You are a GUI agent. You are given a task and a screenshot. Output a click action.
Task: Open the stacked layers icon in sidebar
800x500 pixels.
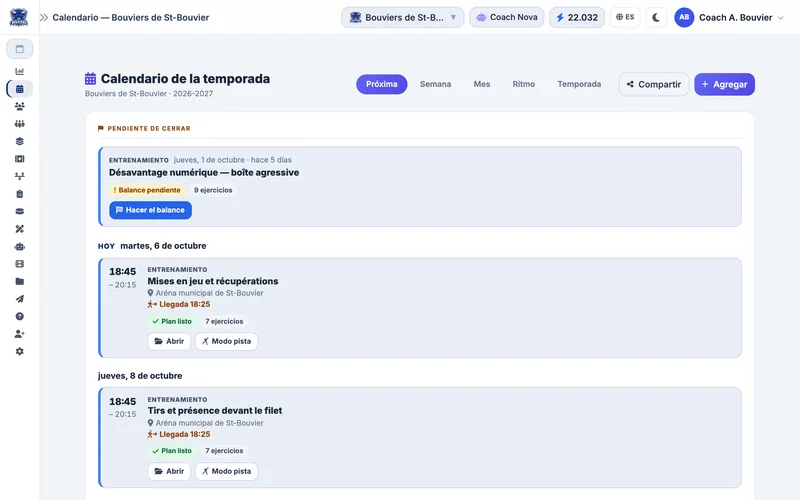pyautogui.click(x=19, y=141)
